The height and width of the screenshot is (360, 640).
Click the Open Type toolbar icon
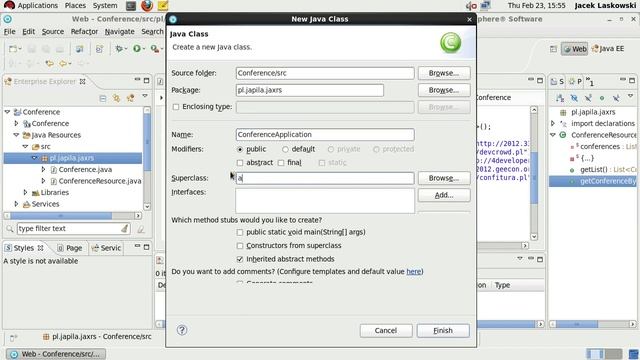[x=99, y=49]
